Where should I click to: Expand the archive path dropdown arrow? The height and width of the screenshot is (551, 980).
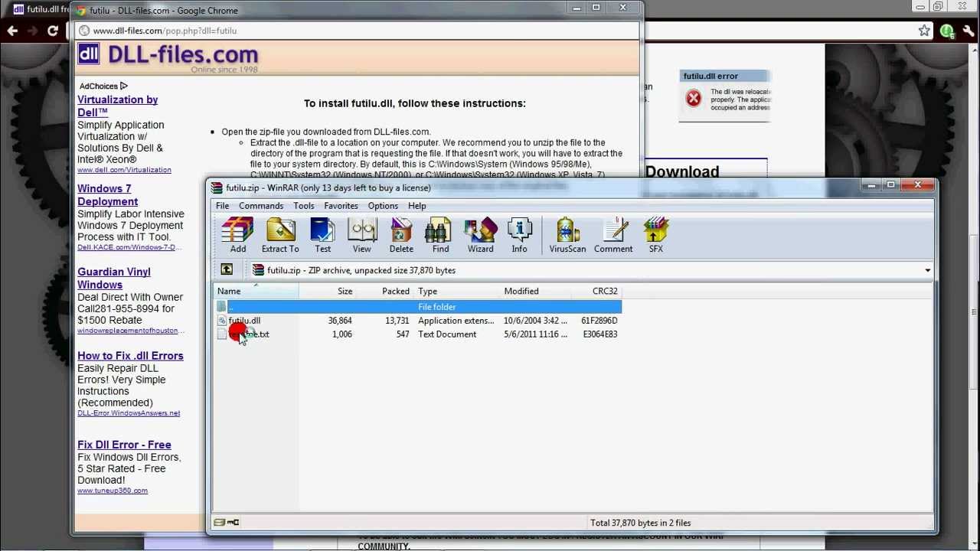927,270
